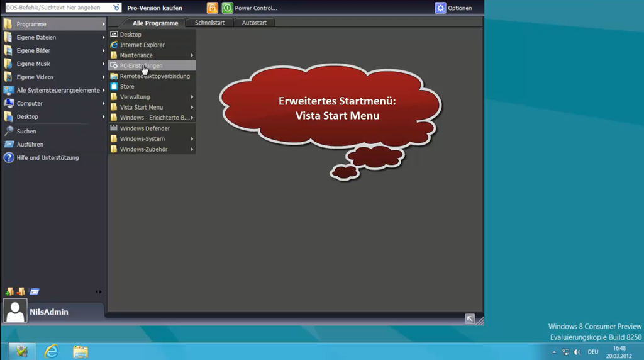Viewport: 644px width, 360px height.
Task: Launch Remotedesktopverbindung
Action: (x=152, y=76)
